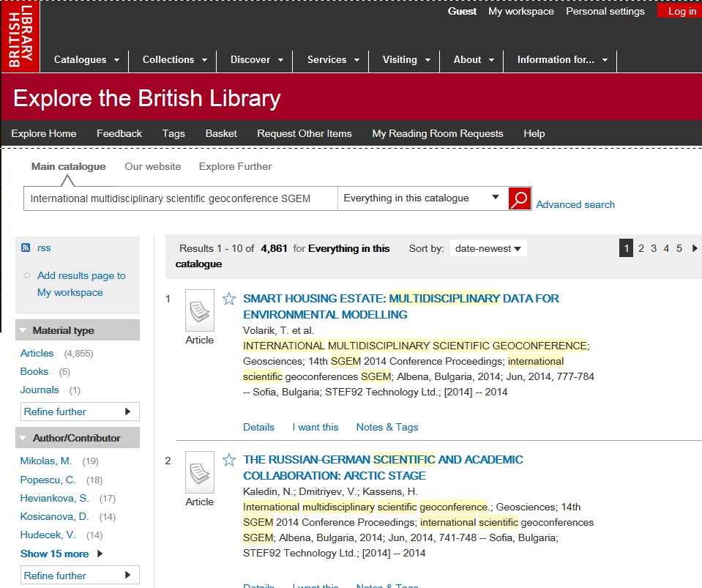
Task: Open Russian-German Scientific Collaboration article title
Action: coord(383,467)
